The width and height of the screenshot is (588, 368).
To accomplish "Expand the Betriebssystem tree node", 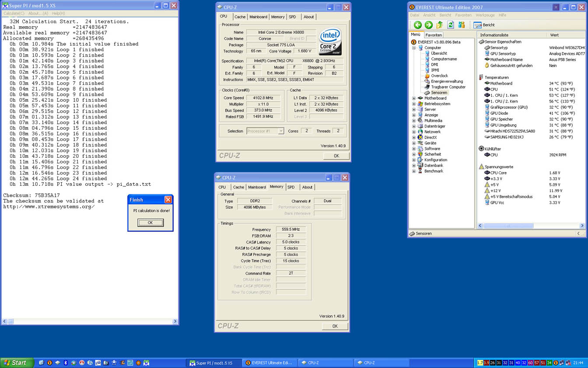I will (413, 104).
